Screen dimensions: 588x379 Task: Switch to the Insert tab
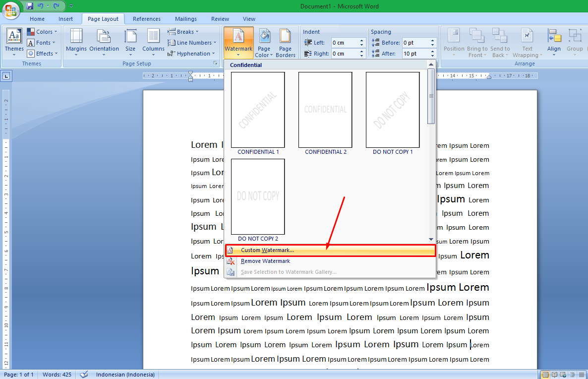[x=65, y=19]
